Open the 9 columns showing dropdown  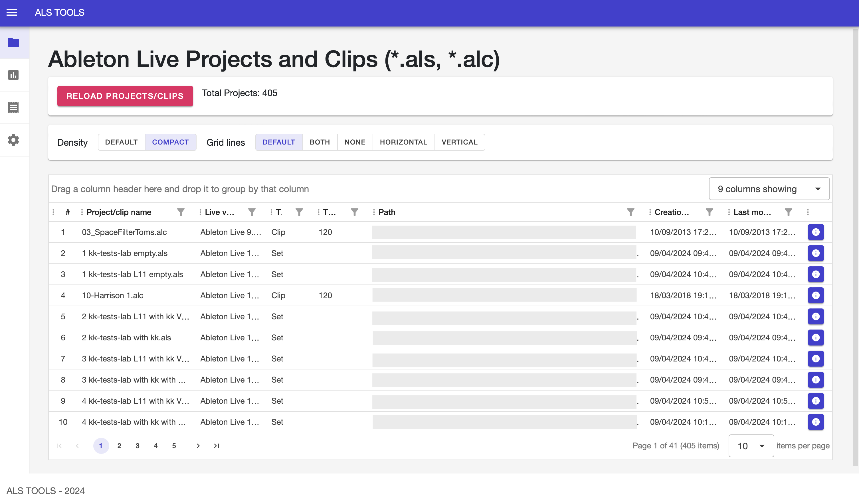coord(769,189)
